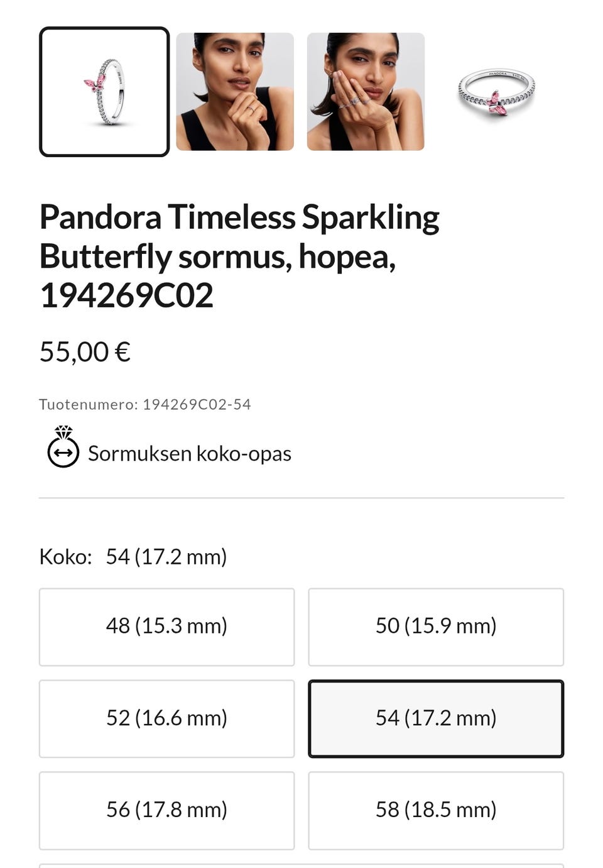This screenshot has height=868, width=603.
Task: Click the divider line below the size guide
Action: [301, 498]
